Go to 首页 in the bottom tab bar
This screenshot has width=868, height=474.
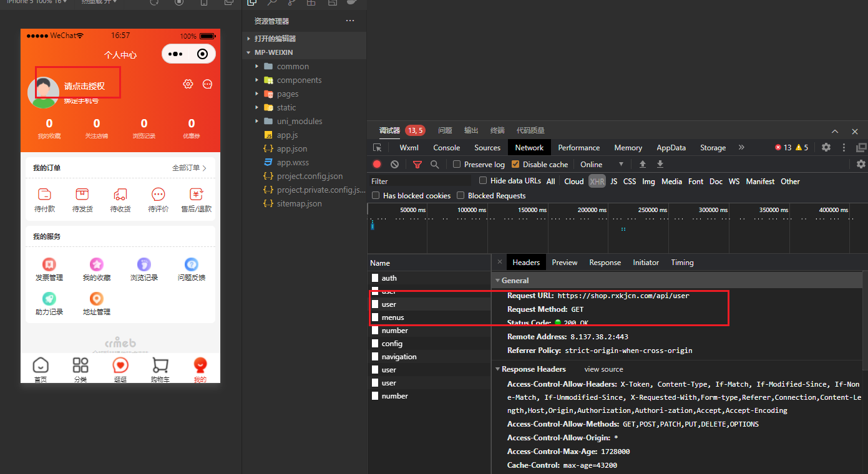(41, 370)
